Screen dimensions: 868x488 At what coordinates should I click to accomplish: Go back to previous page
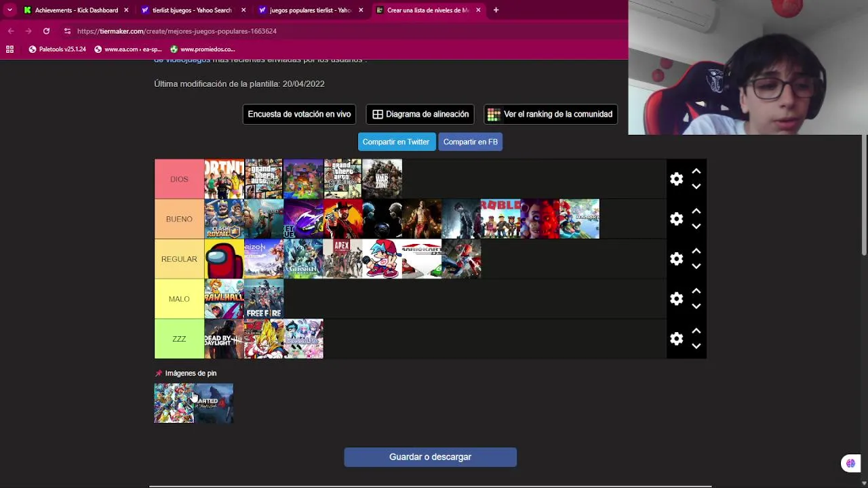11,31
